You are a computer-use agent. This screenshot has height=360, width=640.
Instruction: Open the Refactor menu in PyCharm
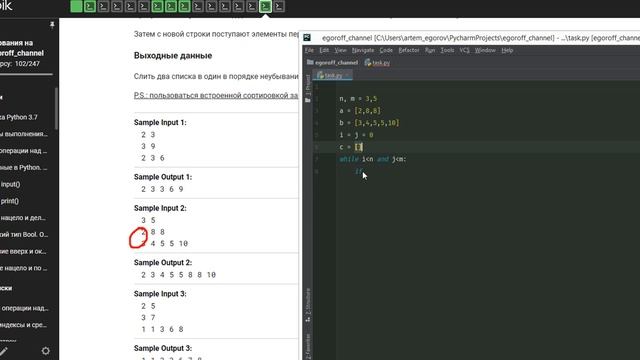(409, 50)
